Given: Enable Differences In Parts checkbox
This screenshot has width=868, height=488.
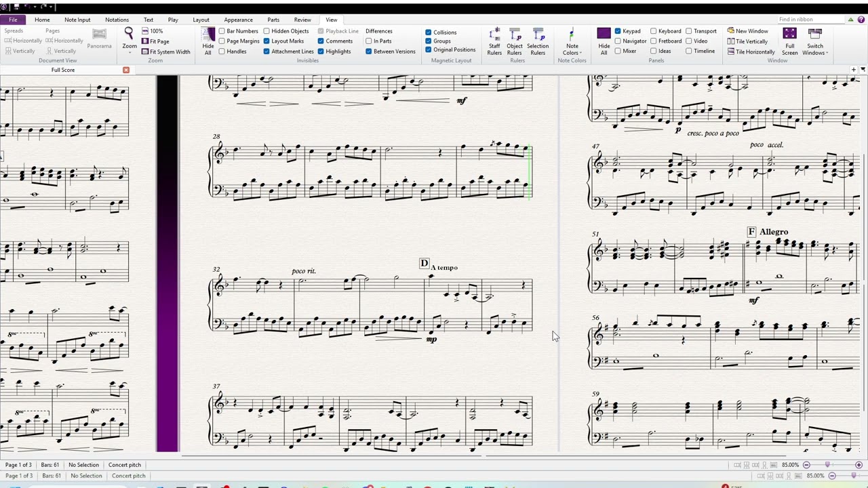Looking at the screenshot, I should coord(368,41).
